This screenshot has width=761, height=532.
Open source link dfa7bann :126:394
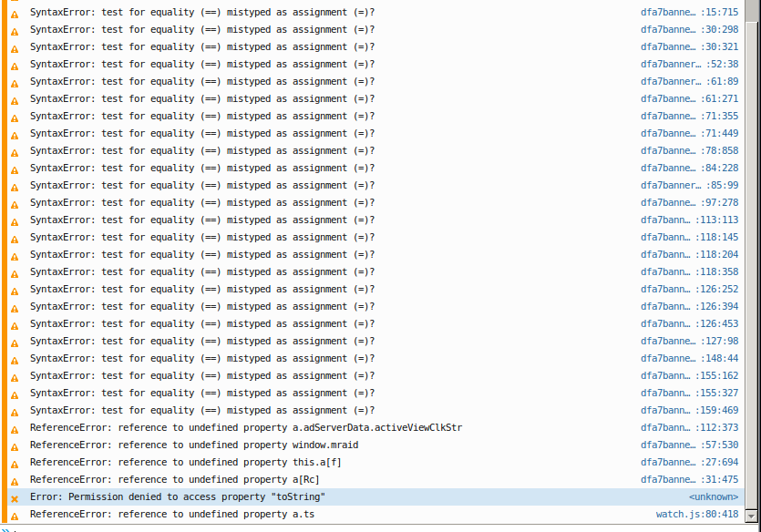point(689,306)
